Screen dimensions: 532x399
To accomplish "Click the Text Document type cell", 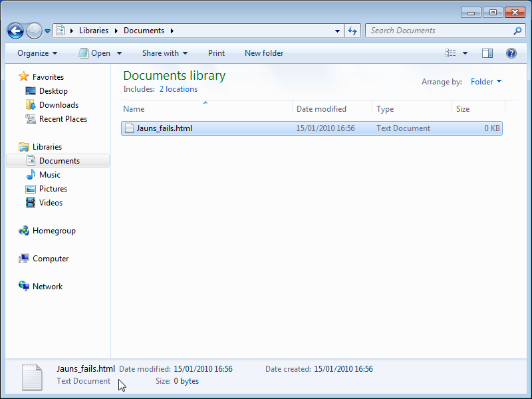I will [x=403, y=128].
